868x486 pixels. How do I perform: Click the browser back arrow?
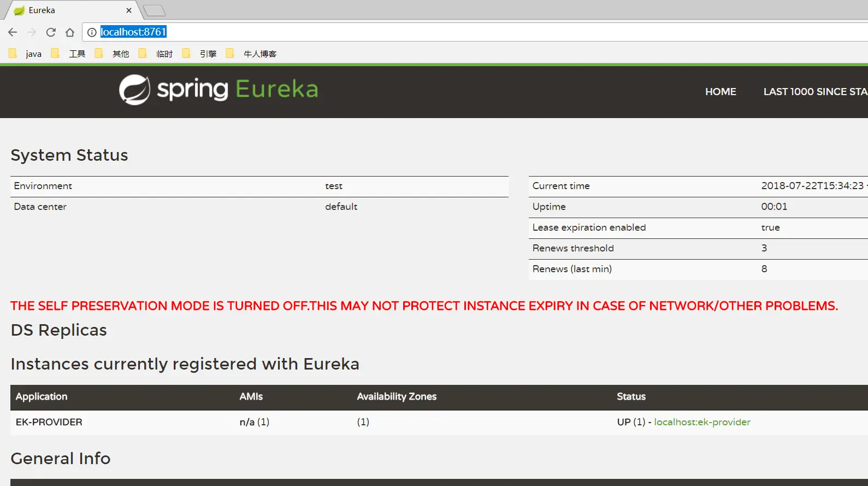[13, 32]
